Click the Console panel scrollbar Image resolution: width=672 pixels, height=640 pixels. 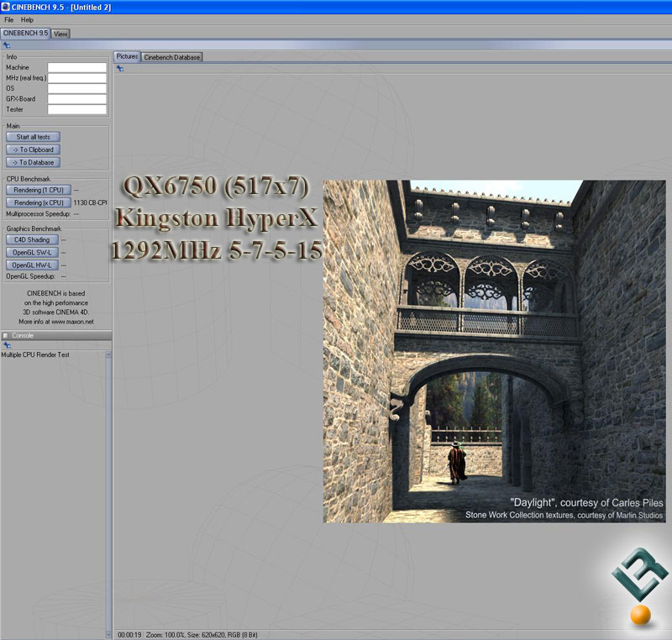[108, 495]
